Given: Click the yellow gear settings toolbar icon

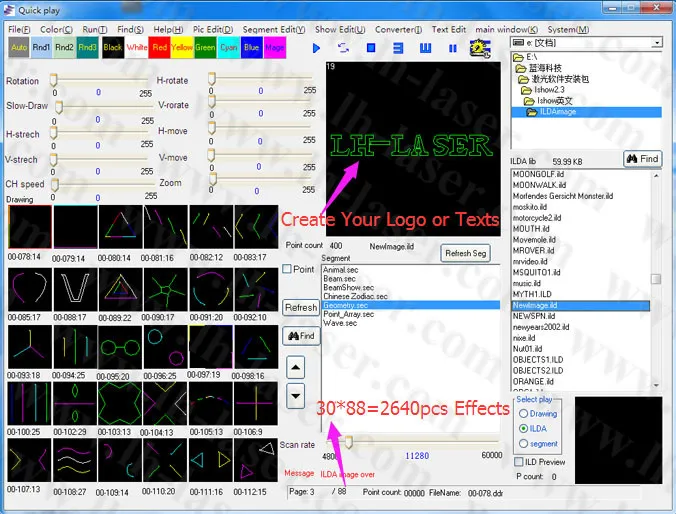Looking at the screenshot, I should pos(480,48).
